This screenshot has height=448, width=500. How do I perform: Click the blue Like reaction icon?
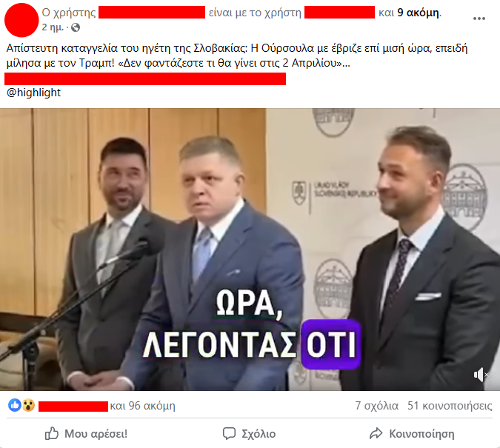(x=15, y=406)
